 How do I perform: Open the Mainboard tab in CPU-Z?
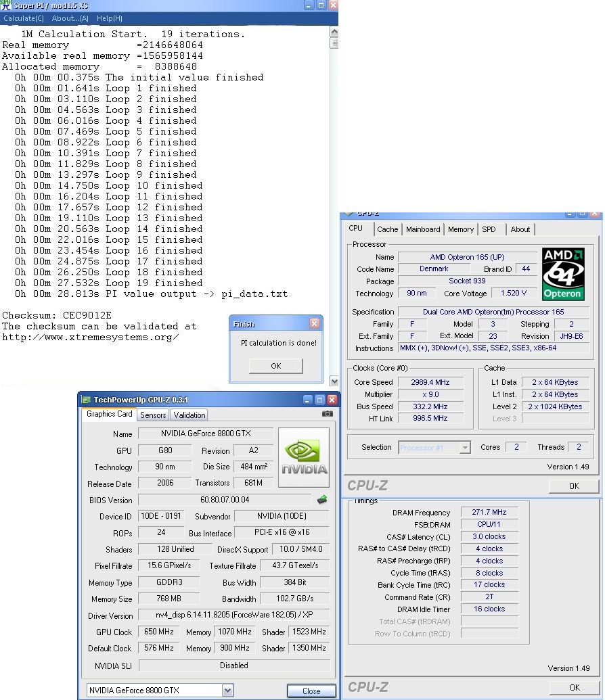pos(423,229)
